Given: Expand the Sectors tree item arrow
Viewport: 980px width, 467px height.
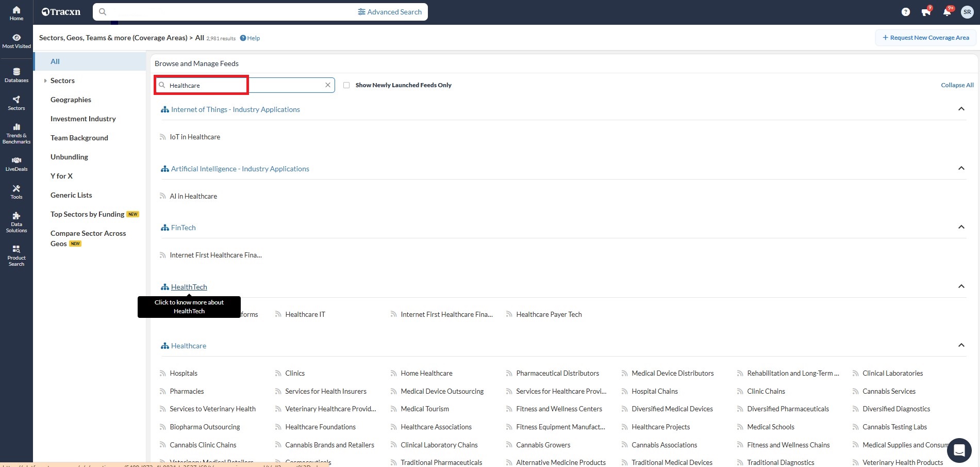Looking at the screenshot, I should tap(45, 81).
